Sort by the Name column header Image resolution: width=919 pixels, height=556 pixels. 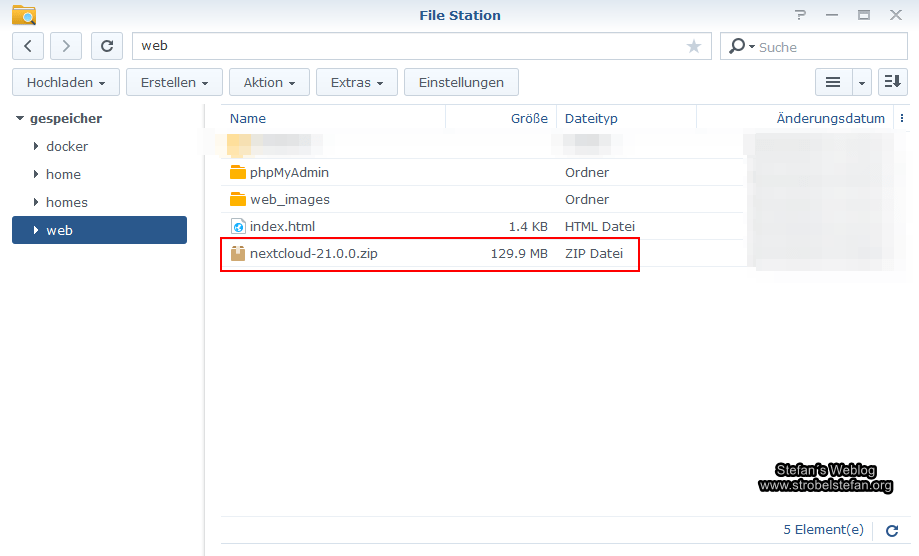247,118
